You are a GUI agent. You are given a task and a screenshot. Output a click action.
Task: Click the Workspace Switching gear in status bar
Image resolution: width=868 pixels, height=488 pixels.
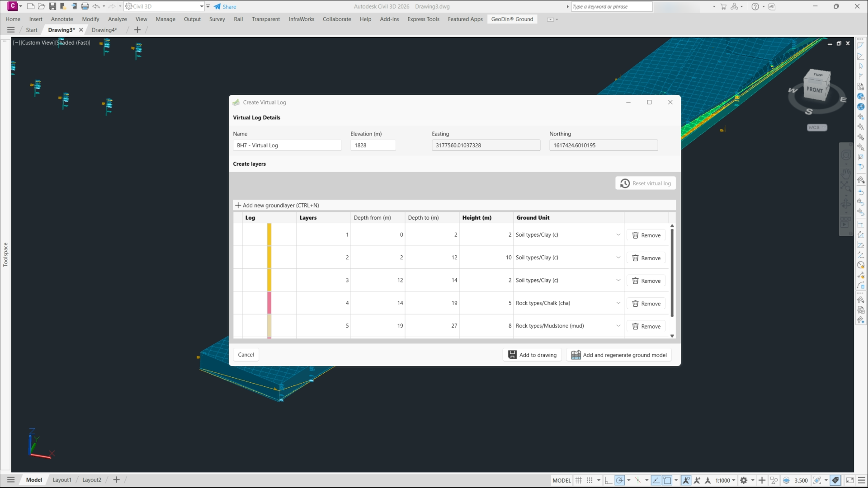tap(744, 480)
